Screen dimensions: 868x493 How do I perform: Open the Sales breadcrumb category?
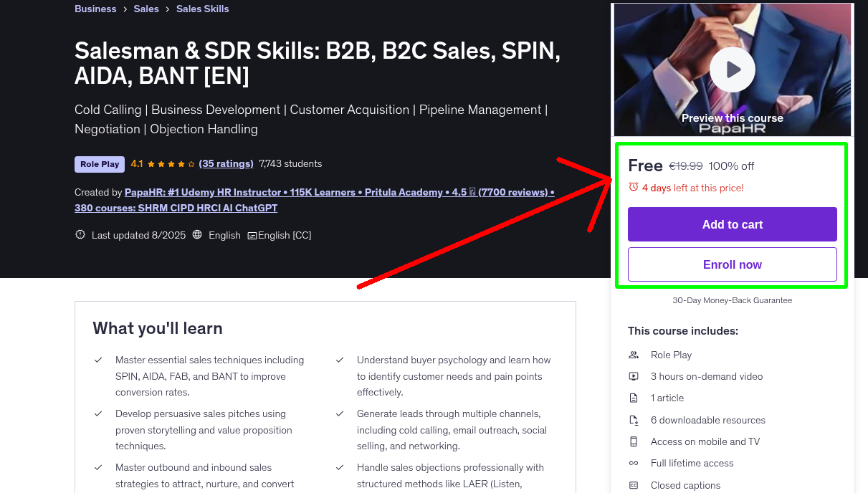pyautogui.click(x=146, y=9)
